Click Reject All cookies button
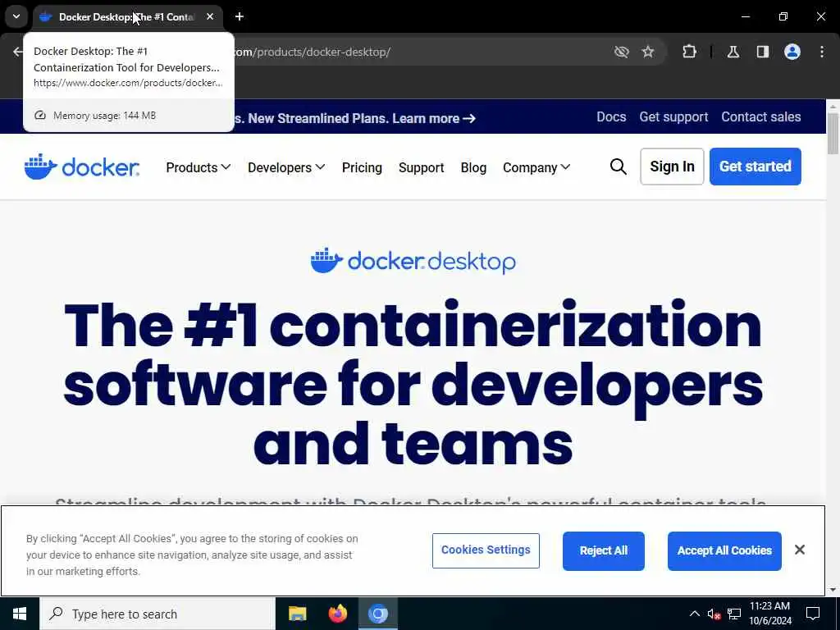The height and width of the screenshot is (630, 840). coord(603,550)
